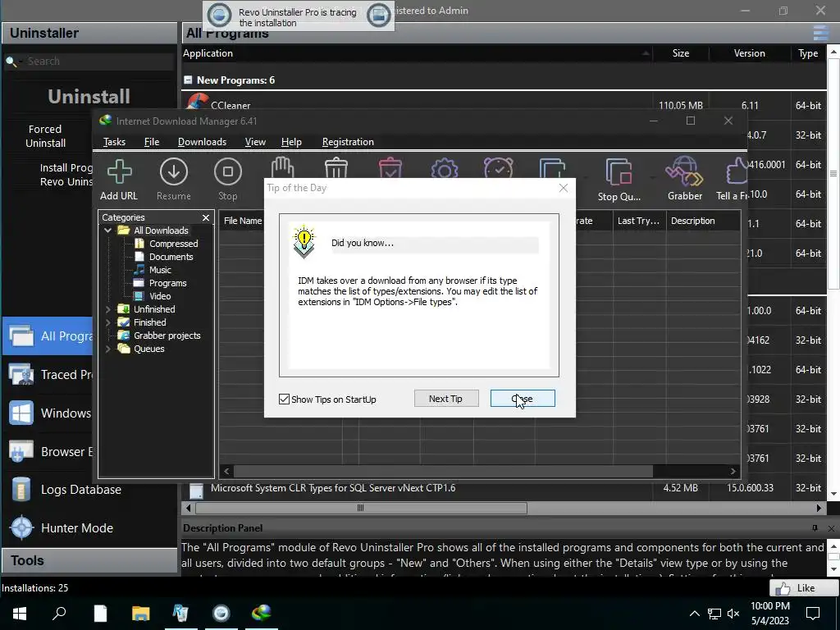Open All Programs in Revo sidebar
840x630 pixels.
click(x=47, y=336)
